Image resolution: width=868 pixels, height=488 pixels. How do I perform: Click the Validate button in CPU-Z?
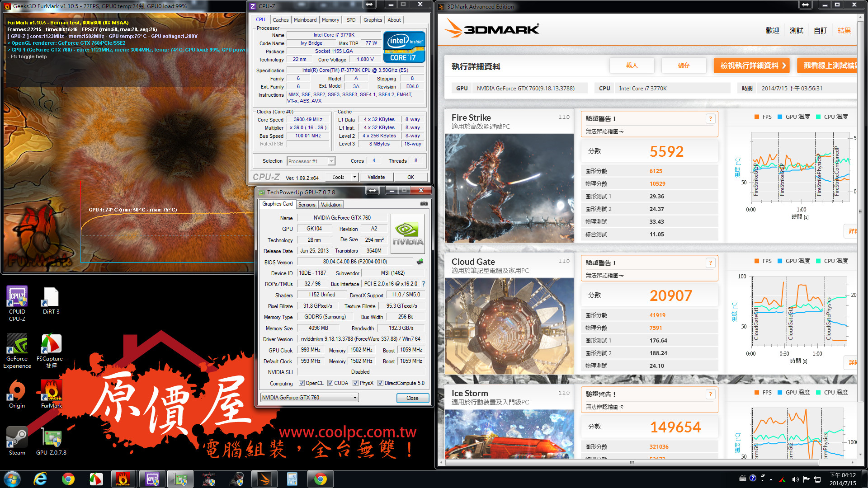[x=376, y=177]
